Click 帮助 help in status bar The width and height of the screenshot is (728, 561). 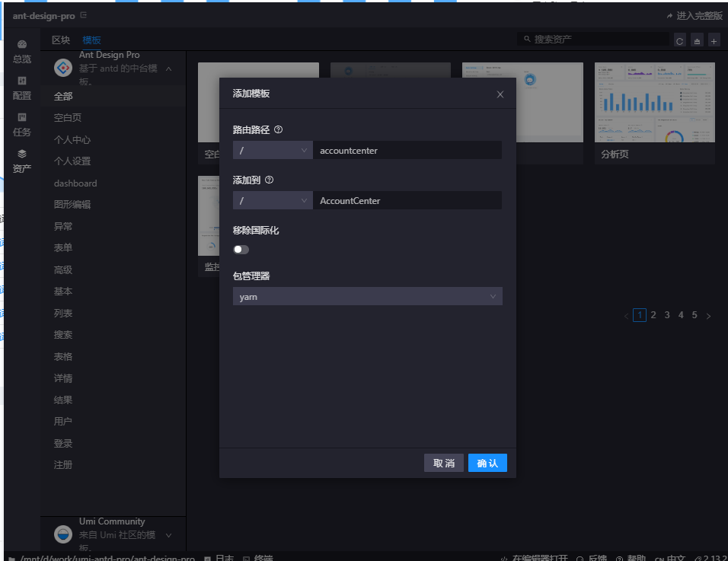[x=631, y=557]
